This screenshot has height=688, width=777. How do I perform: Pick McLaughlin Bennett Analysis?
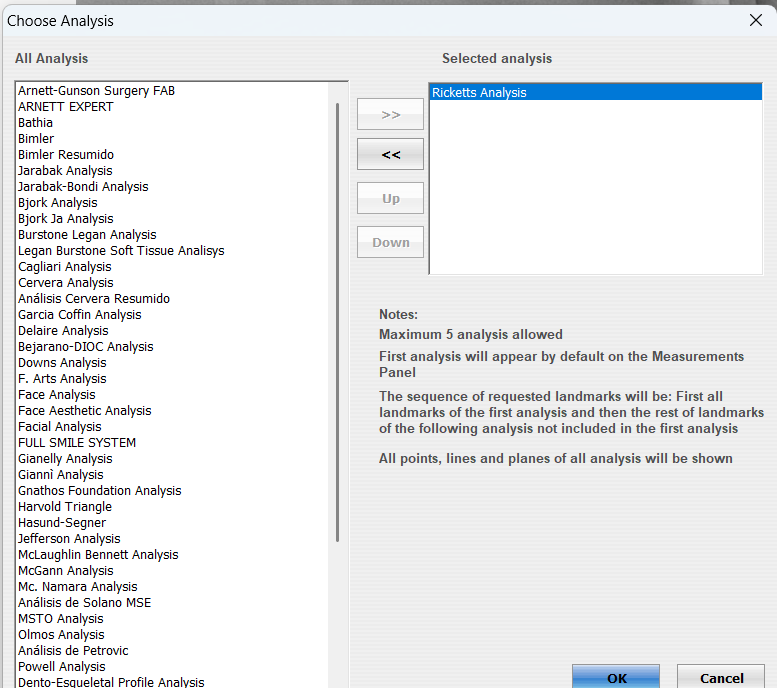point(98,554)
